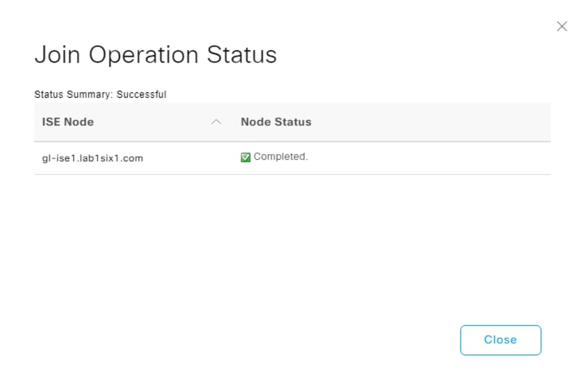Click the Close button
The width and height of the screenshot is (586, 392).
click(500, 340)
